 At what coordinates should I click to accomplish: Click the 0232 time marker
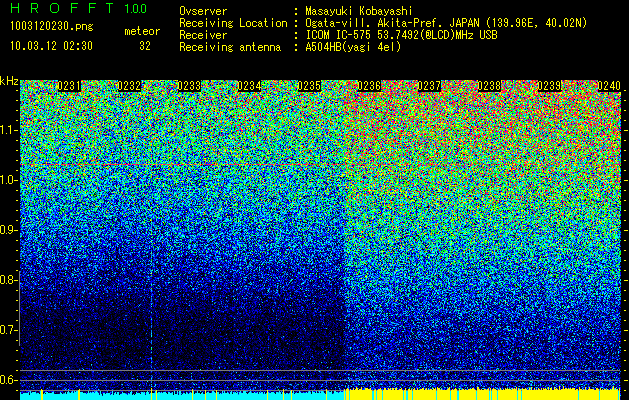(x=129, y=86)
